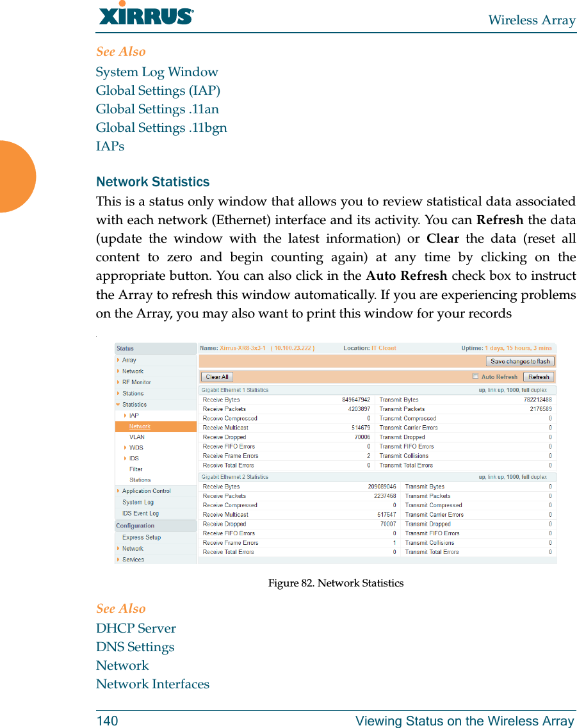Screen dimensions: 577x728
Task: Select the Stations entry under Statistics
Action: click(139, 479)
